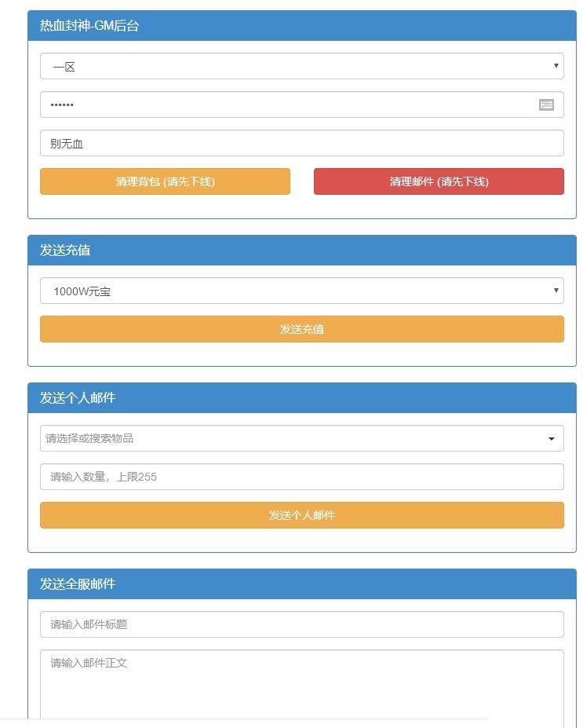This screenshot has width=583, height=728.
Task: Click the 发送个人邮件 orange button
Action: pyautogui.click(x=301, y=515)
